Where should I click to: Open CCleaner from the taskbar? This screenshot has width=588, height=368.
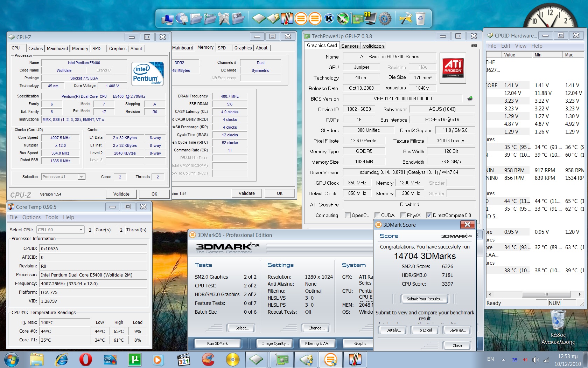click(208, 360)
